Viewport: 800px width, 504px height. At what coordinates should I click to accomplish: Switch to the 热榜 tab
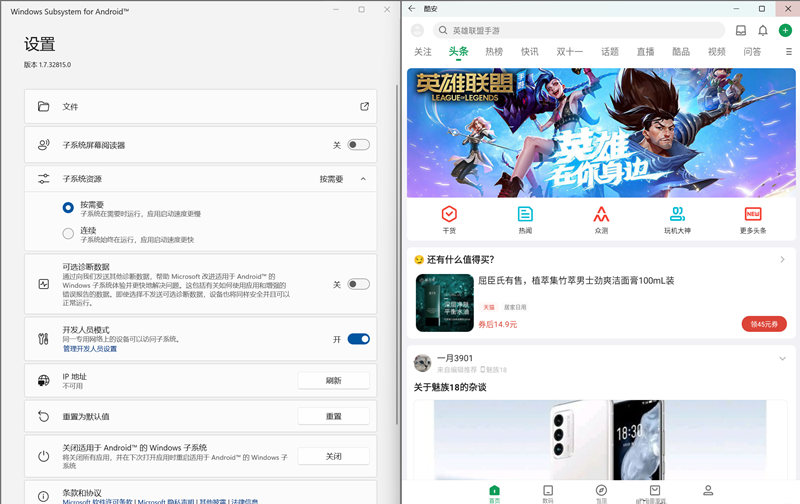(494, 52)
